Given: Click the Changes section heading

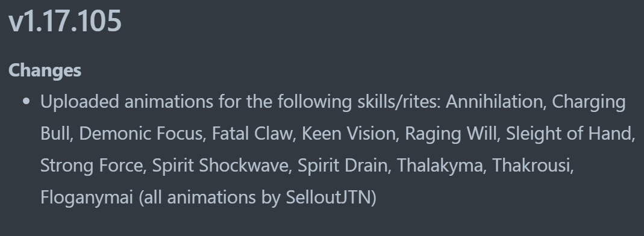Looking at the screenshot, I should click(x=45, y=70).
